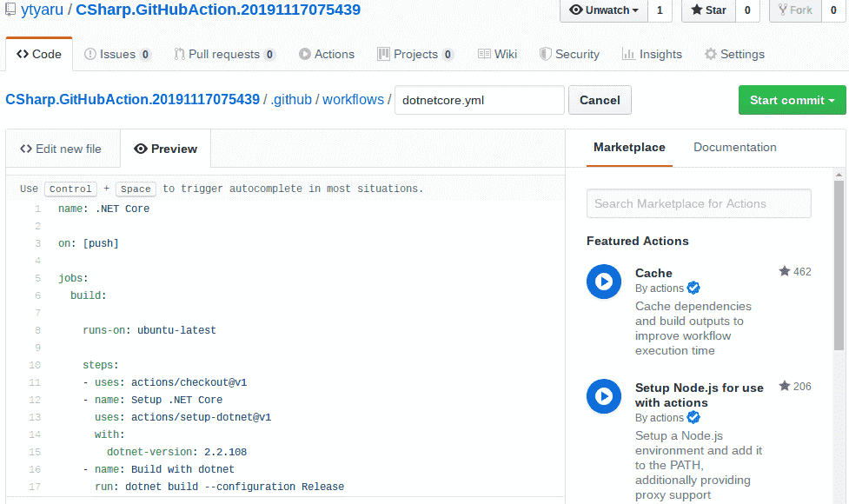This screenshot has height=504, width=849.
Task: Click the star icon beside 206
Action: click(x=784, y=386)
